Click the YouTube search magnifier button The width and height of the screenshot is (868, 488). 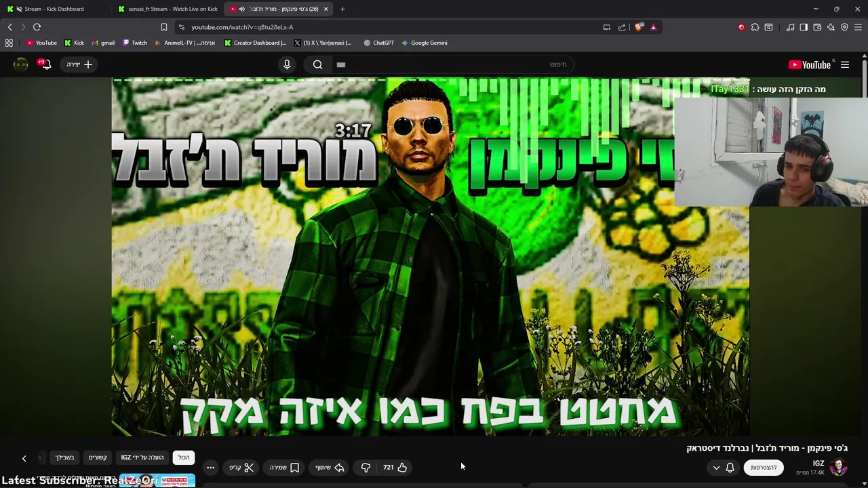tap(317, 64)
